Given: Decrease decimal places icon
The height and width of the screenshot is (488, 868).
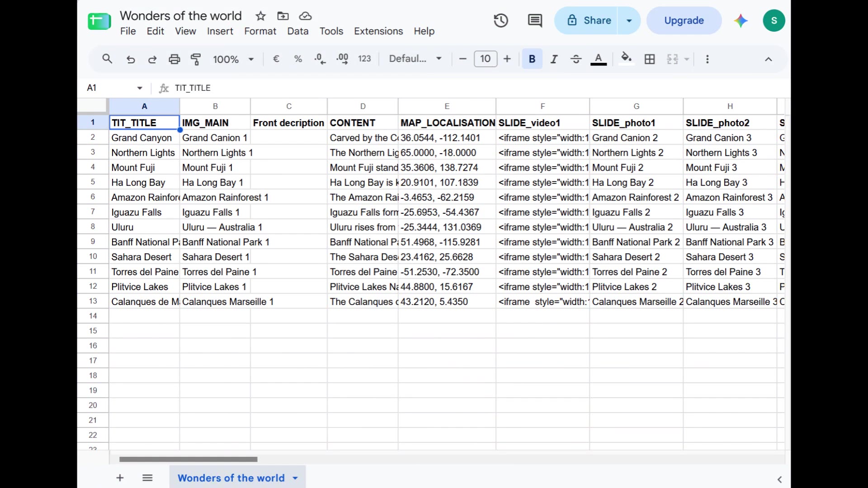Looking at the screenshot, I should click(x=320, y=59).
